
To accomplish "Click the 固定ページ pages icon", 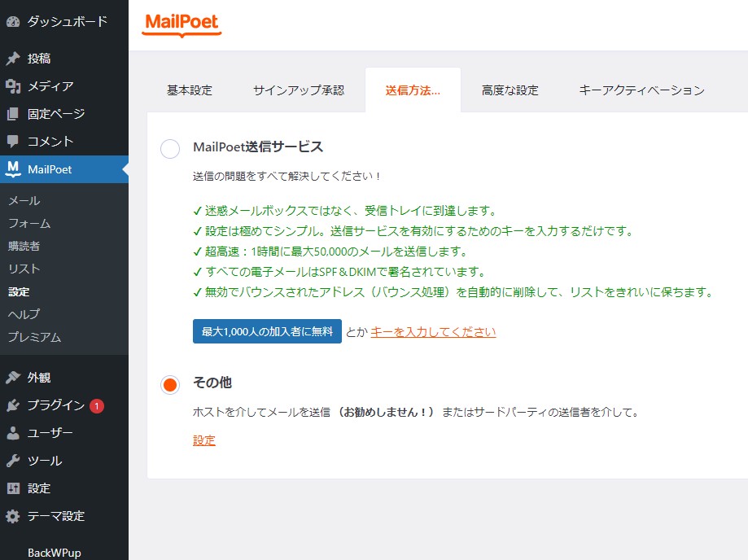I will (13, 114).
